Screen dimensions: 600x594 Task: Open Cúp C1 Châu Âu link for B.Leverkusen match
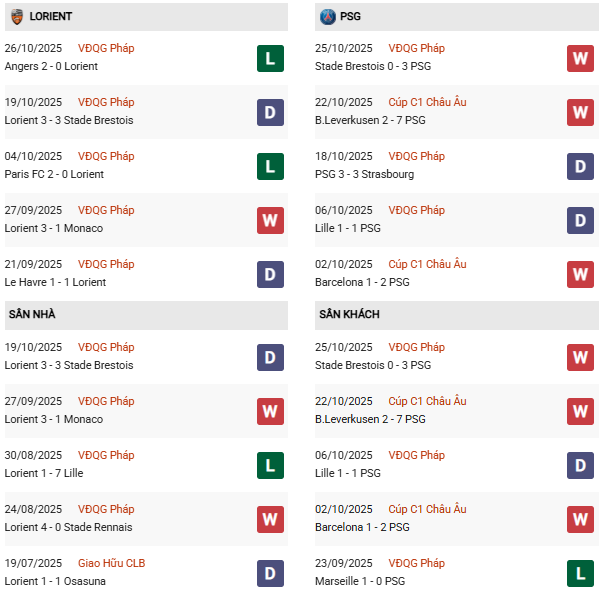click(427, 102)
